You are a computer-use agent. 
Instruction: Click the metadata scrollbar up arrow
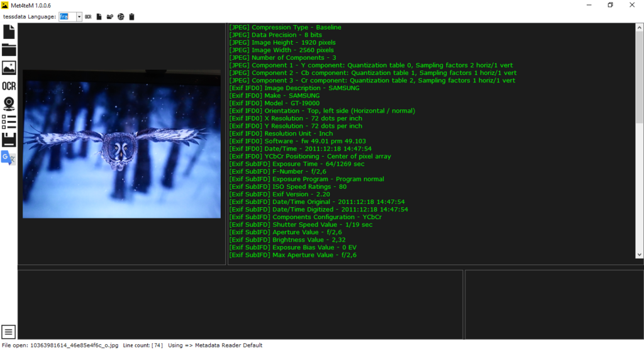(x=639, y=28)
